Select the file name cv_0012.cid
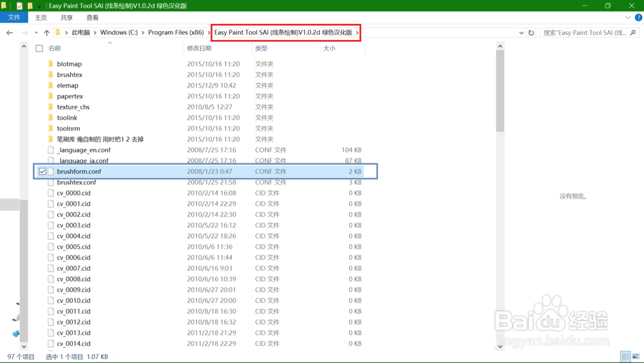Image resolution: width=644 pixels, height=363 pixels. point(73,322)
